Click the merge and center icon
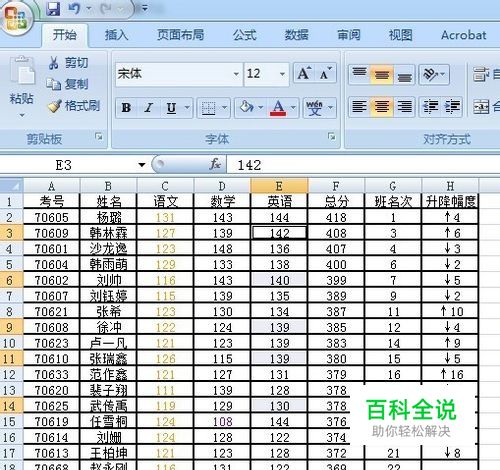The height and width of the screenshot is (470, 500). (481, 107)
